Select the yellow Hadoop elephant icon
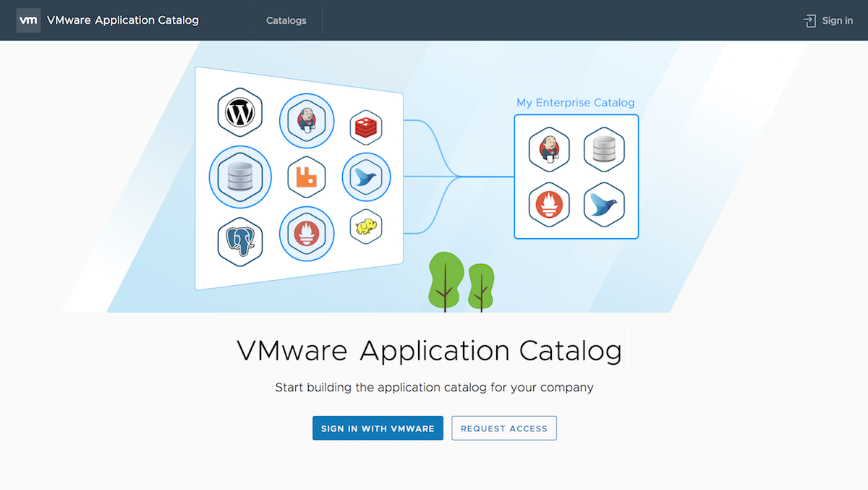The image size is (868, 490). tap(365, 227)
